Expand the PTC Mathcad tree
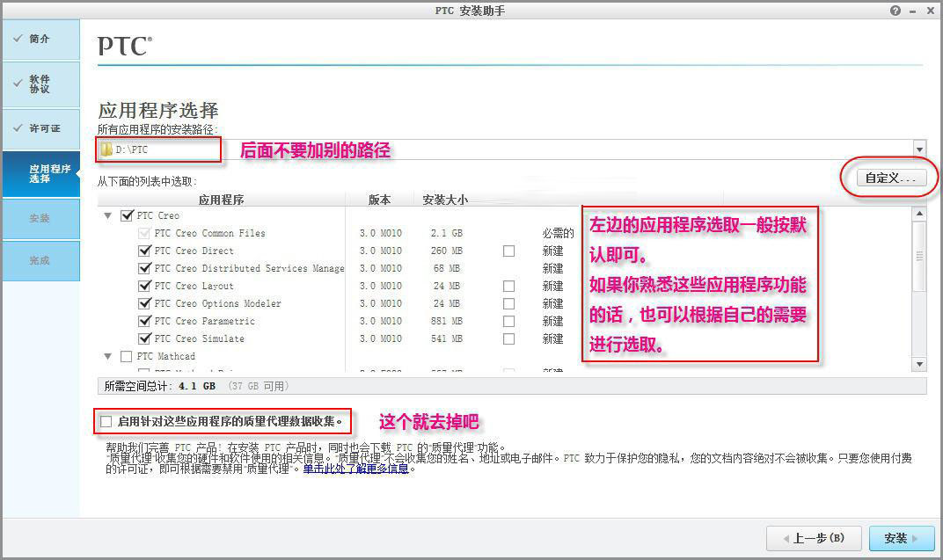The image size is (943, 560). point(107,356)
